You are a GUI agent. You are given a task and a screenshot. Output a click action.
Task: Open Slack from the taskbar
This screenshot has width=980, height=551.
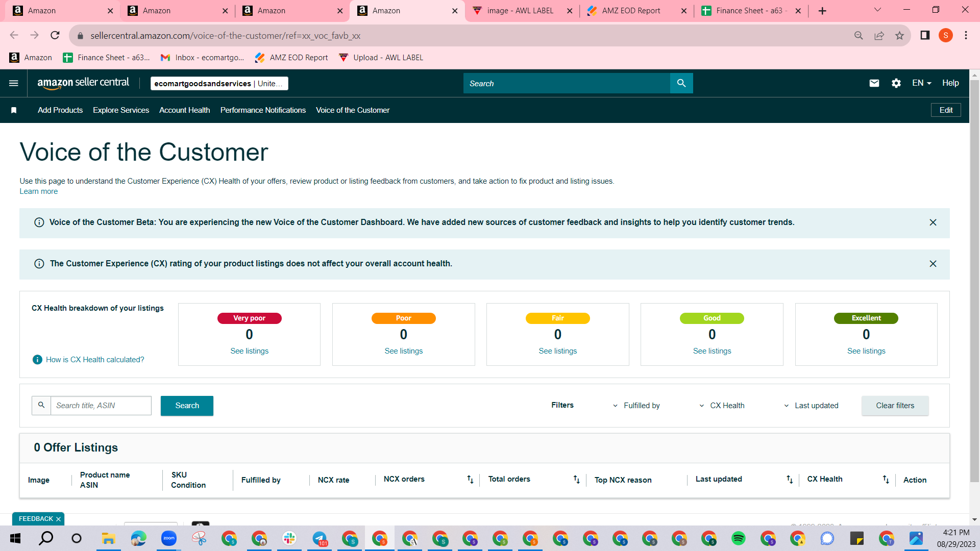click(x=289, y=538)
